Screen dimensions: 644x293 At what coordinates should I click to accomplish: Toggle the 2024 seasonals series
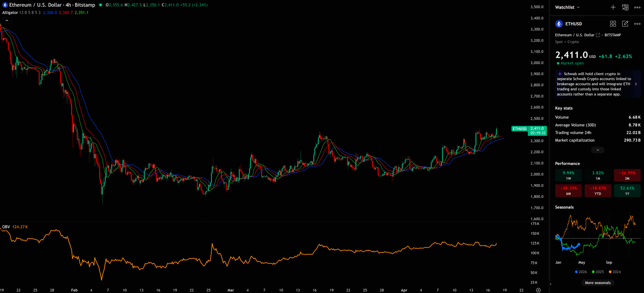point(615,272)
